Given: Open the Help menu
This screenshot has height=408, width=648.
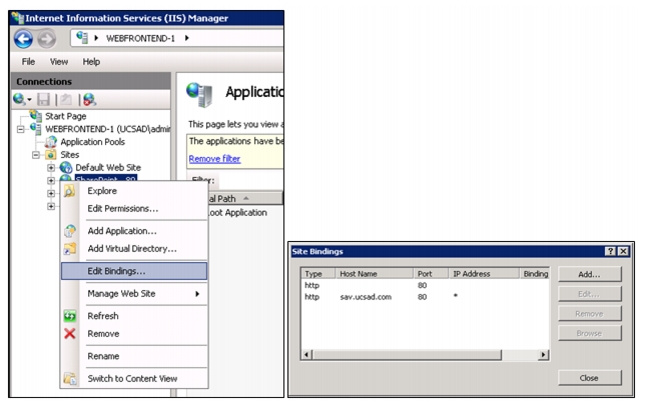Looking at the screenshot, I should (x=91, y=62).
